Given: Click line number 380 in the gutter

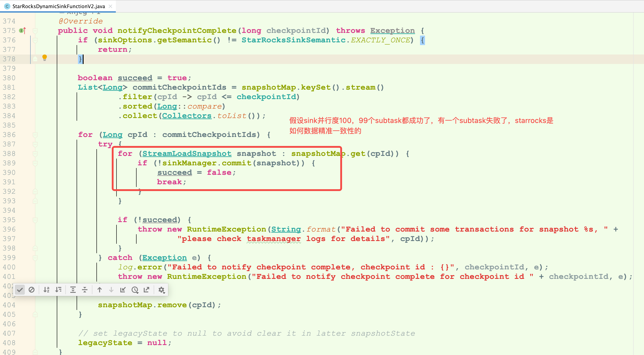Looking at the screenshot, I should [9, 78].
